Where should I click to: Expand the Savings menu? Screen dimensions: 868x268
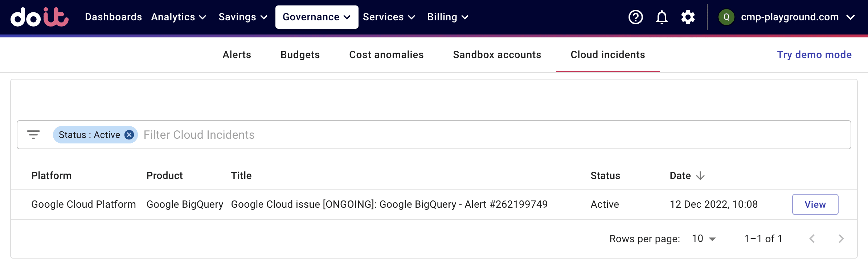(x=243, y=17)
